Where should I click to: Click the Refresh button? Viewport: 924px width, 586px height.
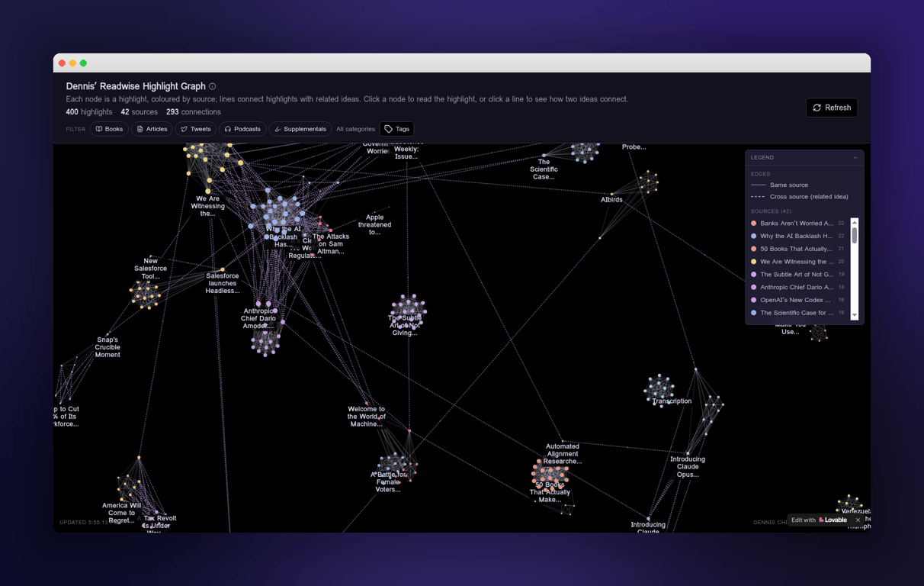click(x=832, y=108)
